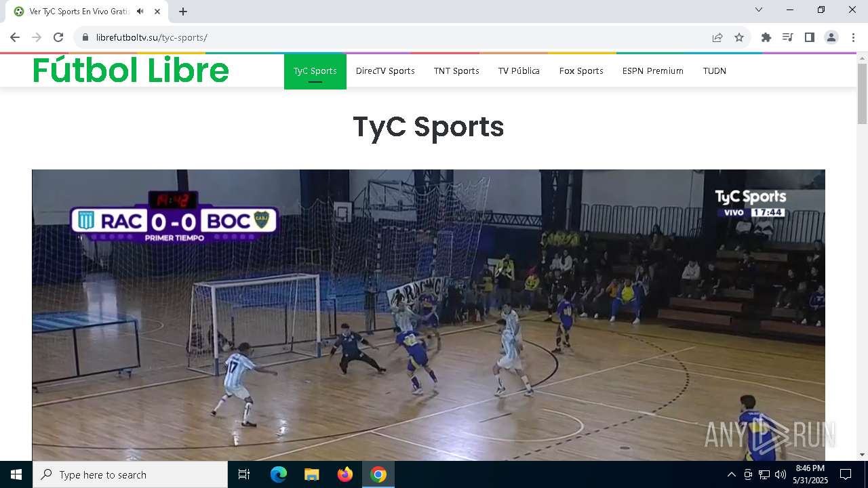
Task: Select Chrome icon on taskbar
Action: 378,474
